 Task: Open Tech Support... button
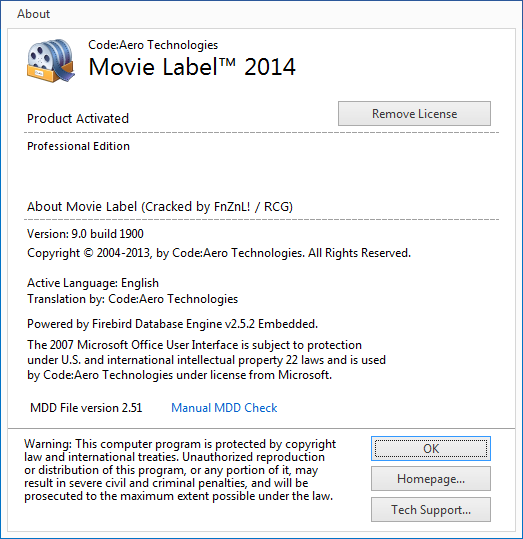click(431, 509)
